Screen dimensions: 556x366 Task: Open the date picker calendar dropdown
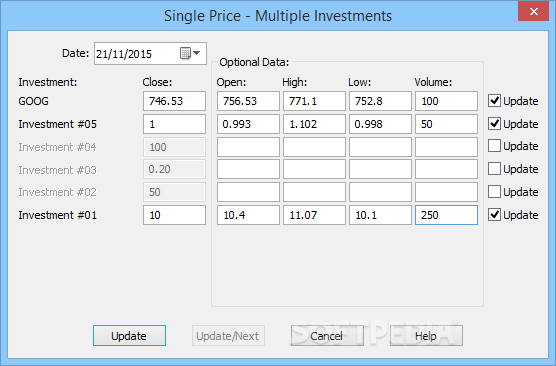(190, 53)
